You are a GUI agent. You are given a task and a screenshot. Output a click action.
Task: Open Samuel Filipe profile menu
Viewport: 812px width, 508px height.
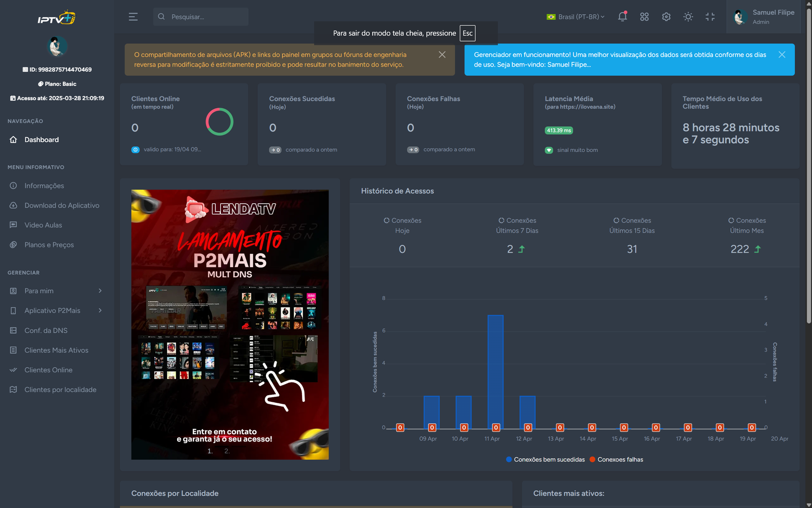pyautogui.click(x=764, y=17)
